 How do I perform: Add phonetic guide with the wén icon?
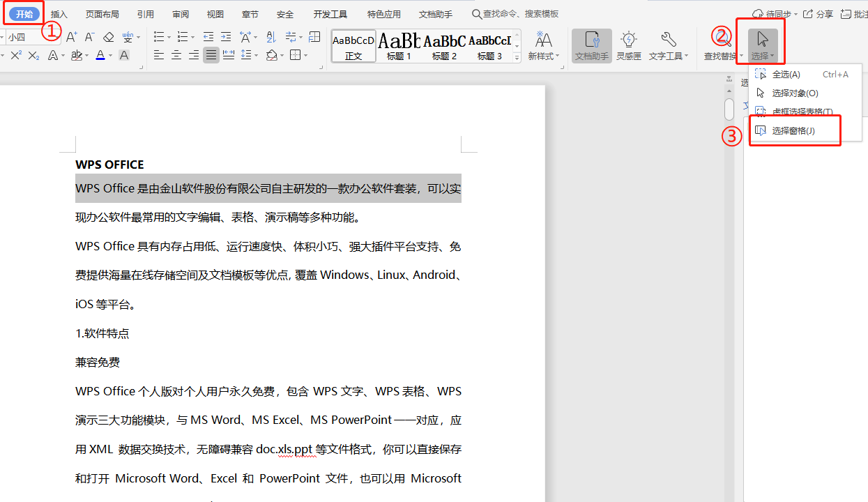[x=128, y=37]
